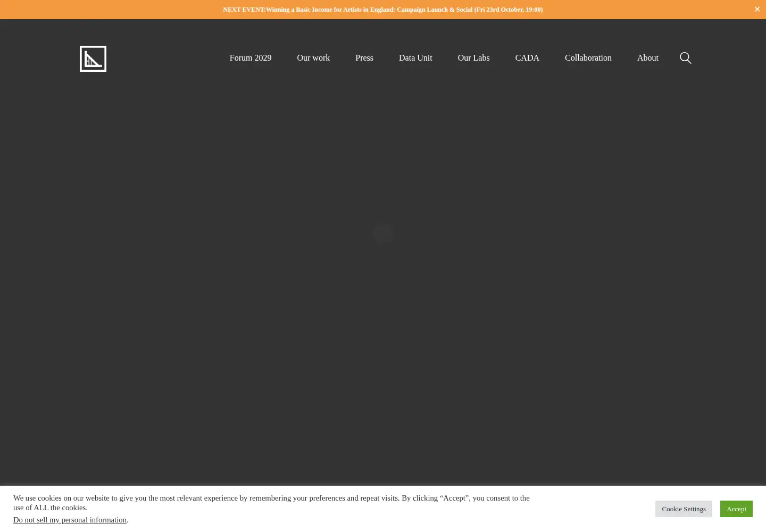Viewport: 766px width, 532px height.
Task: Open the Our work menu item
Action: click(x=313, y=58)
